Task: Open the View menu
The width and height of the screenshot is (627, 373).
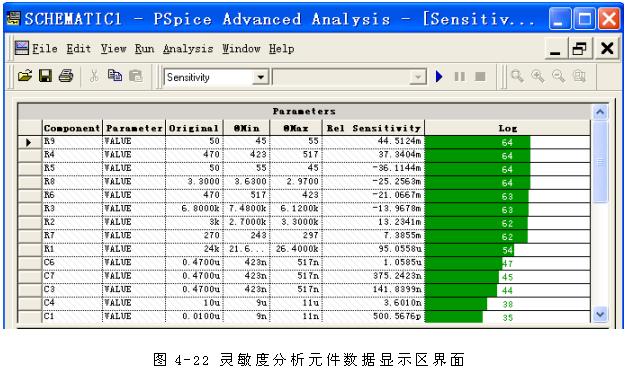Action: pyautogui.click(x=114, y=49)
